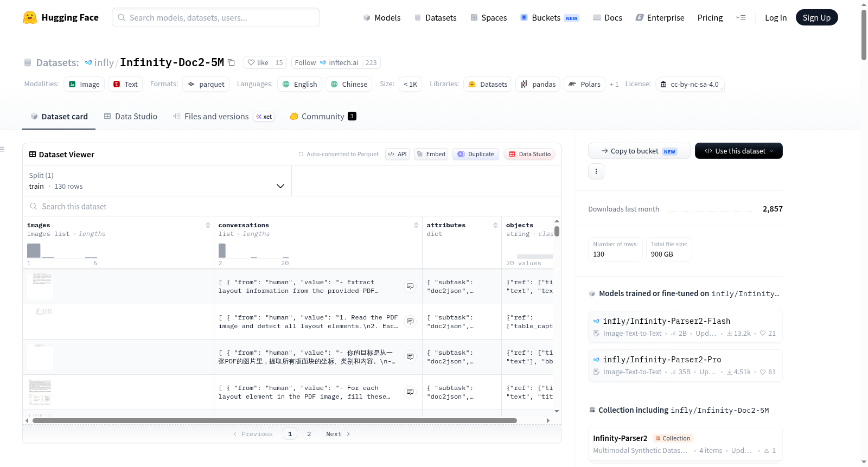Open conversation viewer icon for 'Read the PDF image' row

pos(410,321)
